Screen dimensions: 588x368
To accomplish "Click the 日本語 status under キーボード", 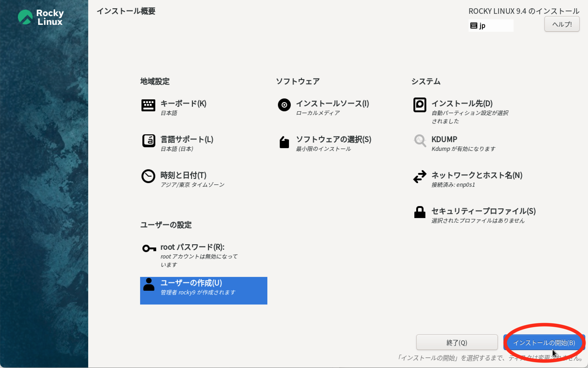I will point(169,113).
